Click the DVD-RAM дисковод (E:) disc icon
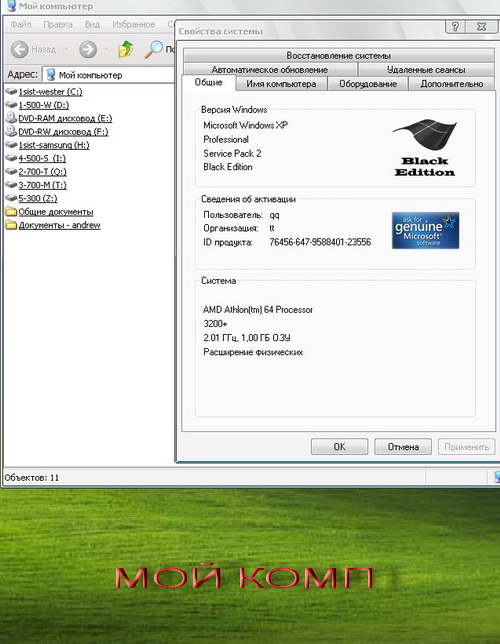 tap(11, 118)
